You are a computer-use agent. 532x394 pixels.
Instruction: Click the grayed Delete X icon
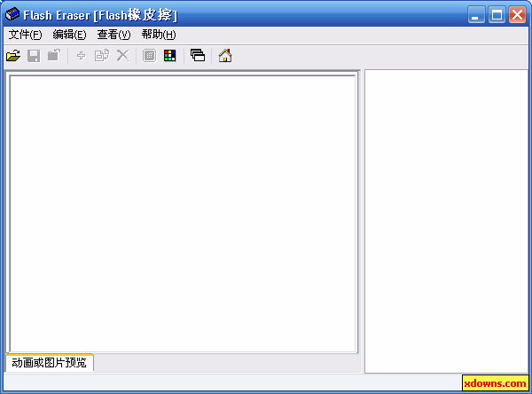[x=123, y=56]
